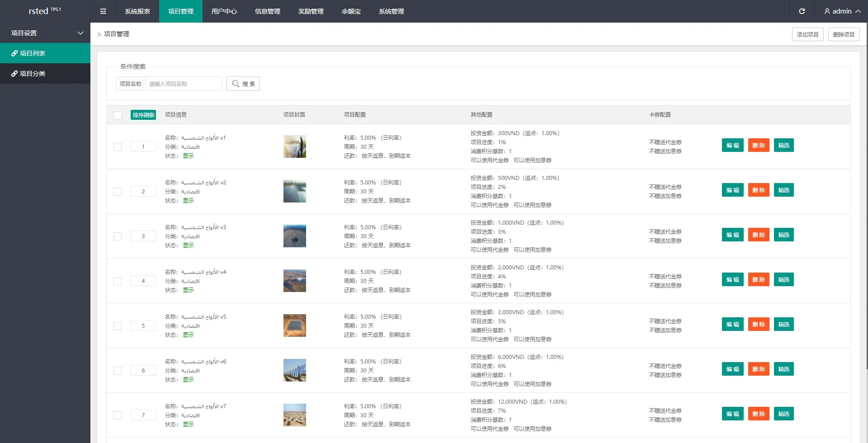The height and width of the screenshot is (443, 868).
Task: Switch to the 用户中心 tab
Action: [224, 11]
